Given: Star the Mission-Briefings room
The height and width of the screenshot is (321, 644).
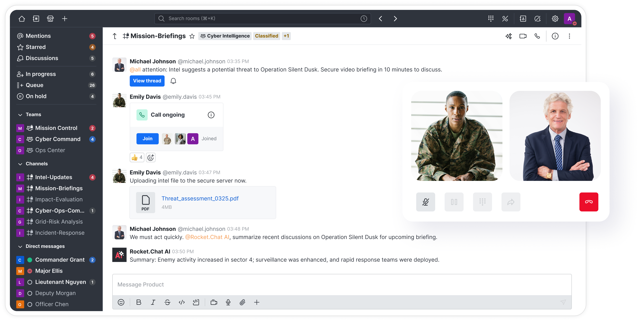Looking at the screenshot, I should 192,36.
